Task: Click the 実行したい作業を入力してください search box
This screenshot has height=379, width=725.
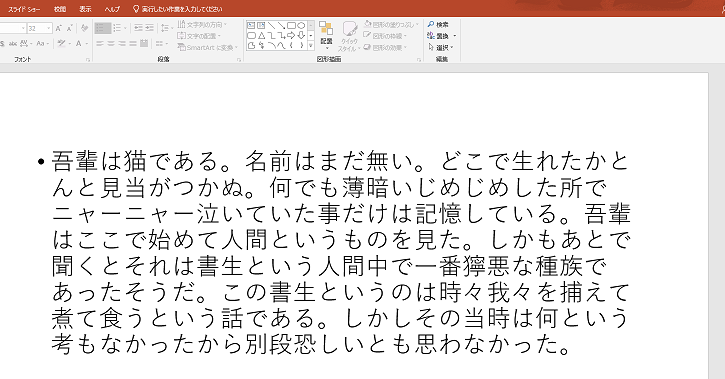Action: coord(178,9)
